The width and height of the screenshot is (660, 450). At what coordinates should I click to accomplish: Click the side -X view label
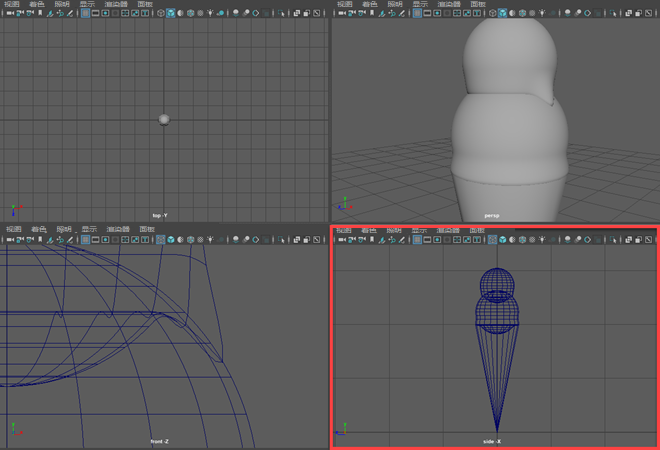coord(492,442)
